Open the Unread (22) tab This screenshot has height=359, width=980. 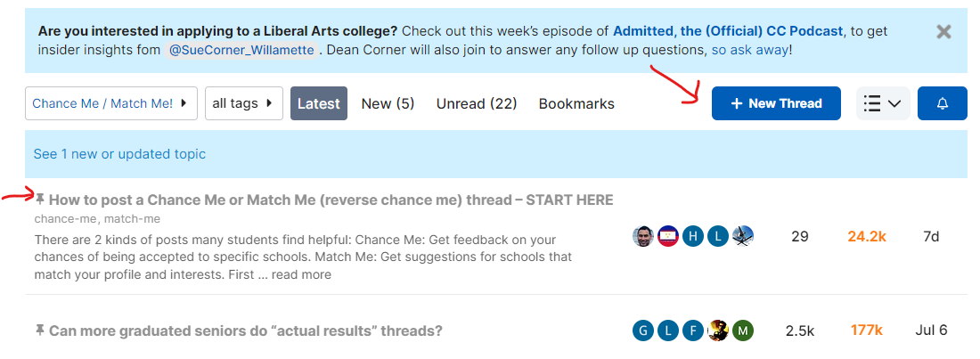477,103
